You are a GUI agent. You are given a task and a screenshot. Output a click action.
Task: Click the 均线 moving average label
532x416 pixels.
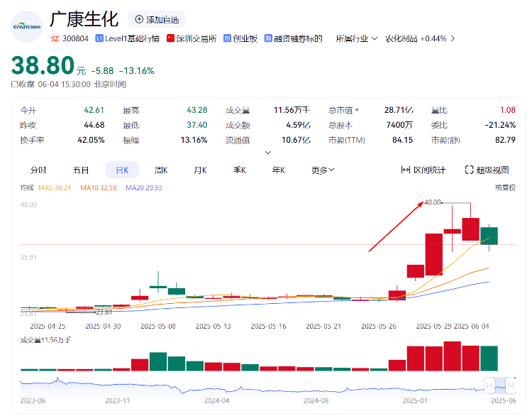point(27,188)
